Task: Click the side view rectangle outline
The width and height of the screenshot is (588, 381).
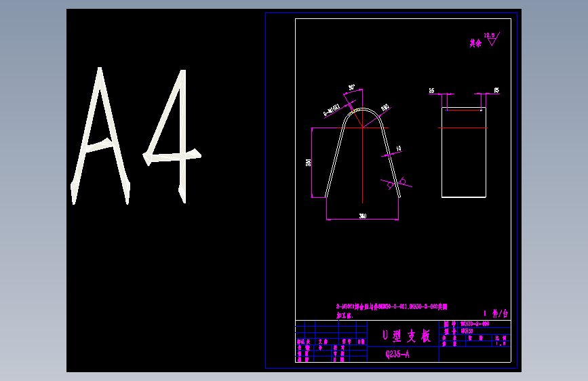Action: 464,153
